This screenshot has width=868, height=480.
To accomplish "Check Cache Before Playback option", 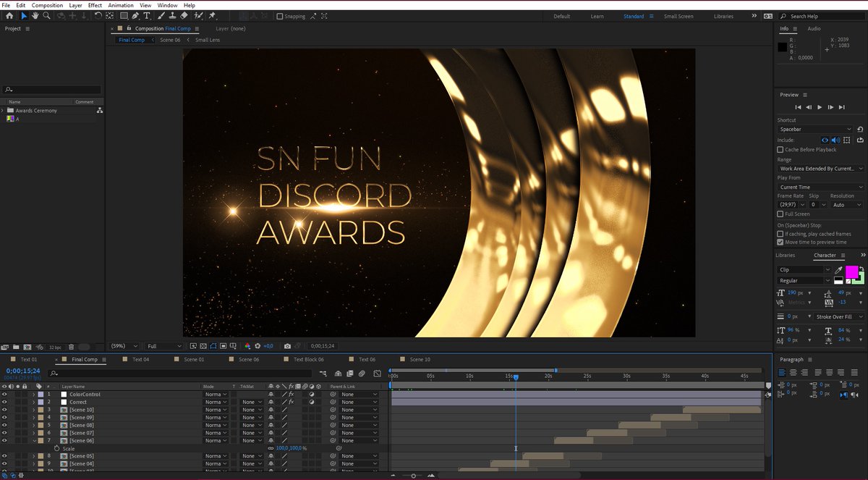I will tap(780, 149).
